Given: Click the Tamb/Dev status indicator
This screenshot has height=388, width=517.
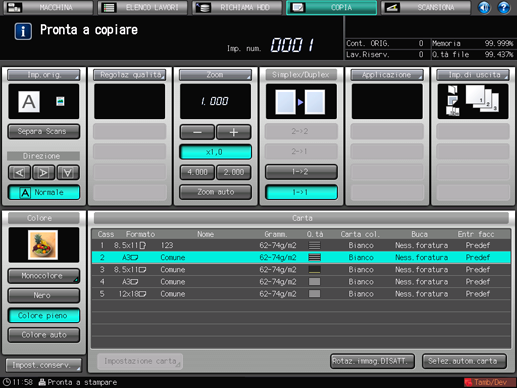Looking at the screenshot, I should [489, 382].
